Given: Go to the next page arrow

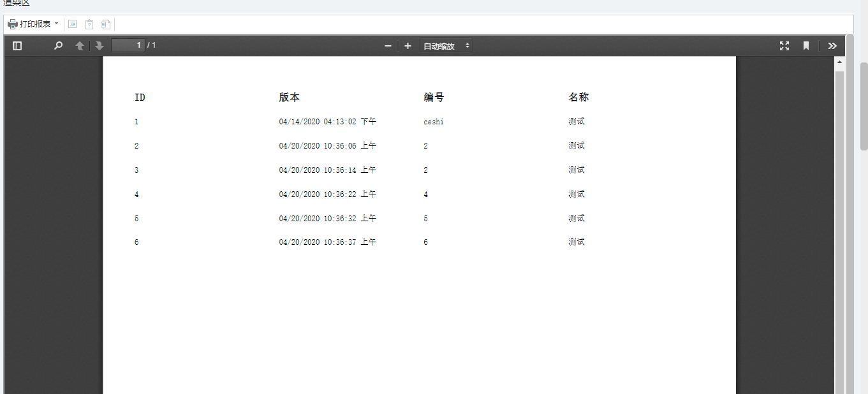Looking at the screenshot, I should pos(99,46).
